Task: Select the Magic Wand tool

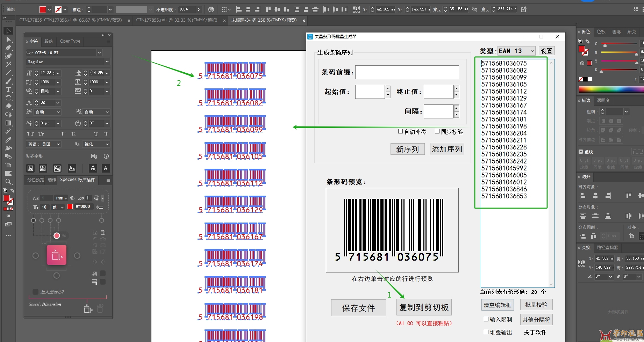Action: tap(8, 64)
